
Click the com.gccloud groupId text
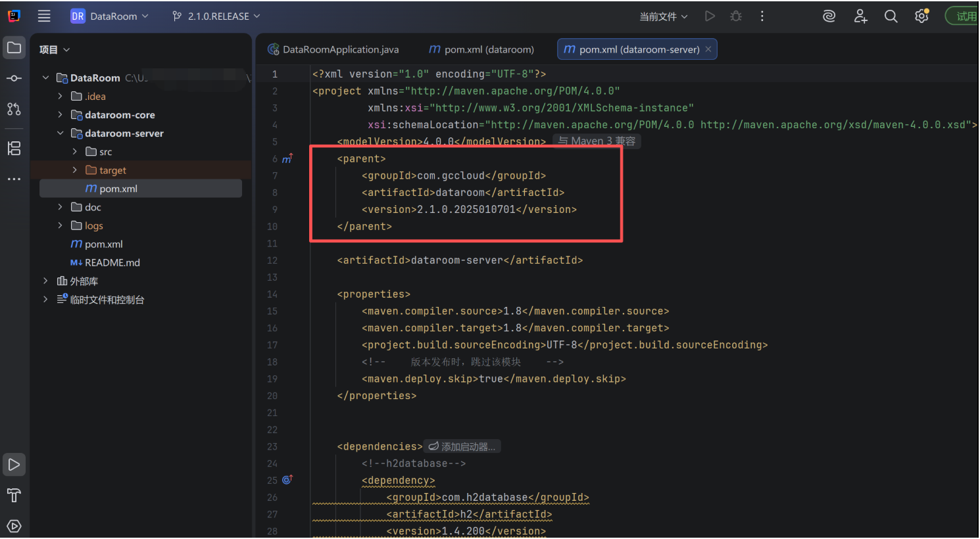(451, 176)
